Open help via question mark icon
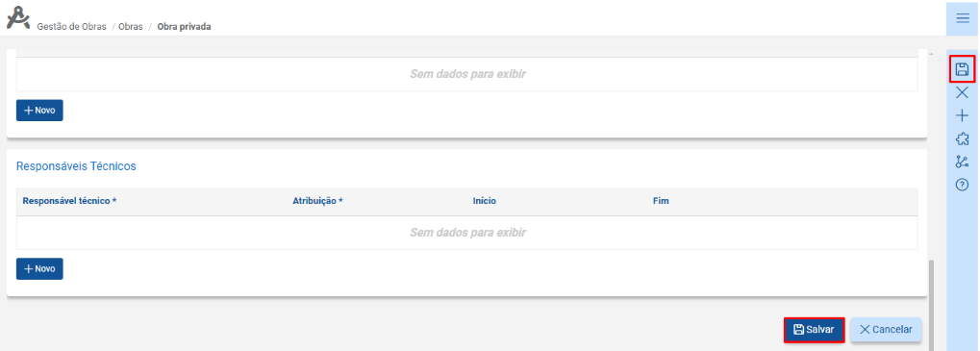Image resolution: width=980 pixels, height=351 pixels. [963, 185]
